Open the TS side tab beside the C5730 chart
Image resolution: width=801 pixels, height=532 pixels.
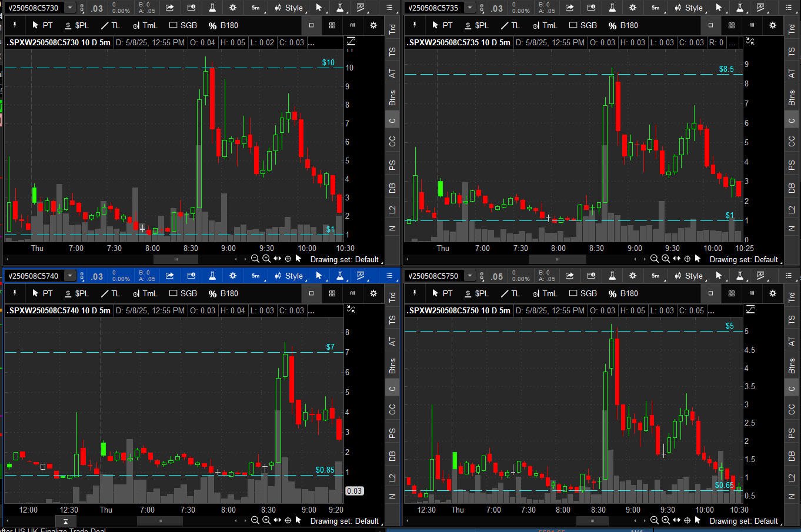click(x=392, y=52)
